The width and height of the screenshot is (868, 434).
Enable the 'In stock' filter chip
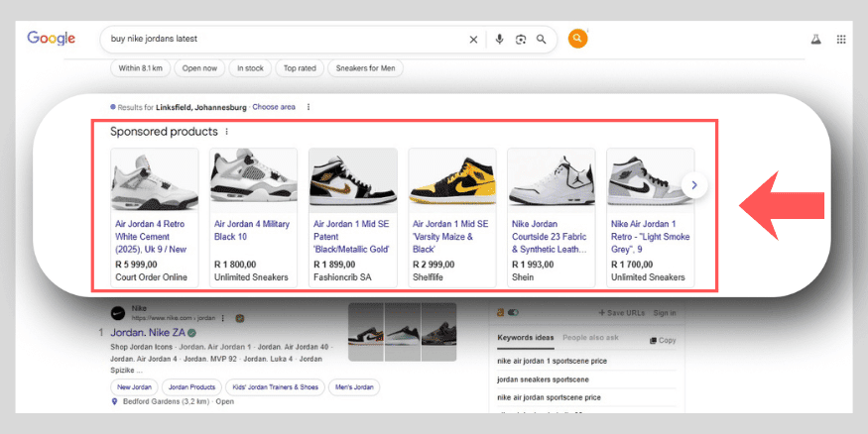pos(250,68)
